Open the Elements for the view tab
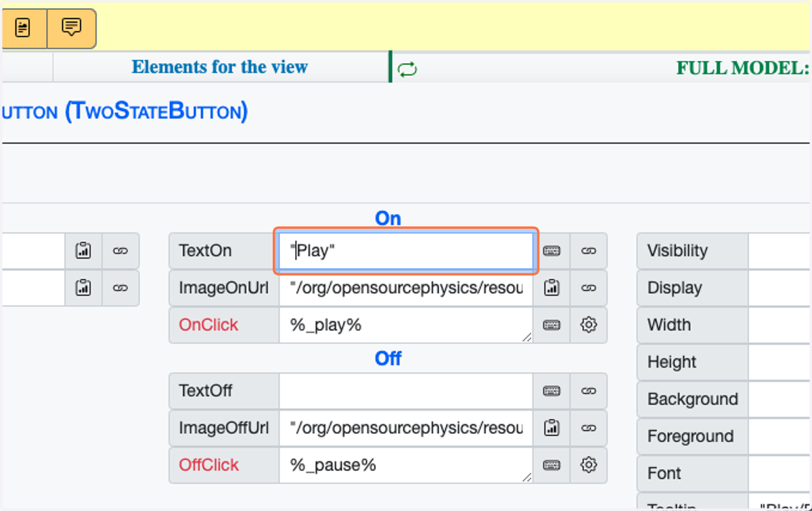 220,67
